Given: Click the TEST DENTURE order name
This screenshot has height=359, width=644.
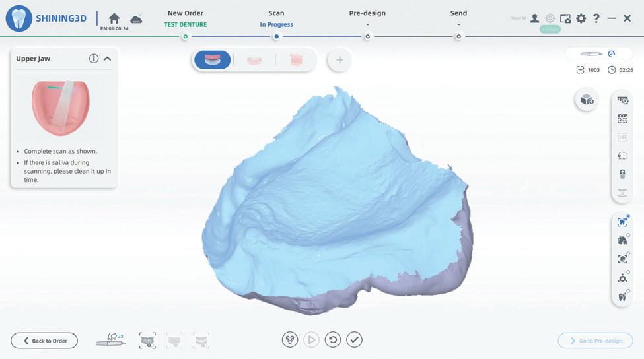Looking at the screenshot, I should click(x=185, y=24).
